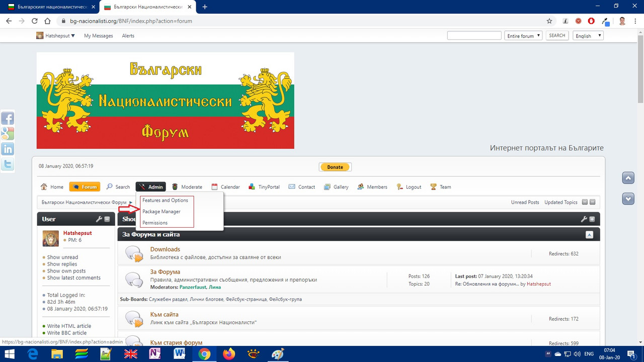Jump to page bottom with down arrow button
This screenshot has width=644, height=362.
pyautogui.click(x=628, y=199)
